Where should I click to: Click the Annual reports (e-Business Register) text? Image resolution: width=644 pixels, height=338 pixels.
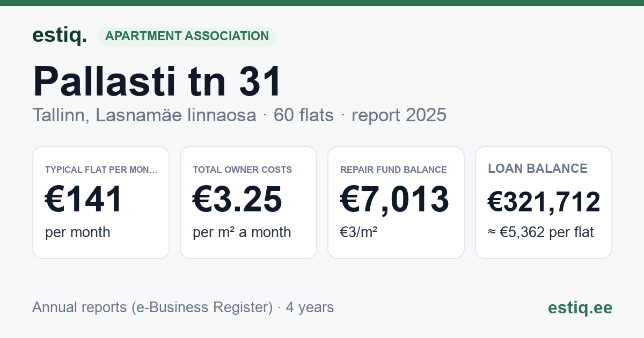[x=152, y=307]
